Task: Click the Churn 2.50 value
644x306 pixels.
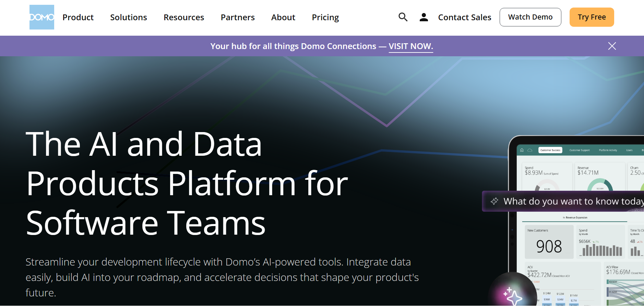Action: 635,173
